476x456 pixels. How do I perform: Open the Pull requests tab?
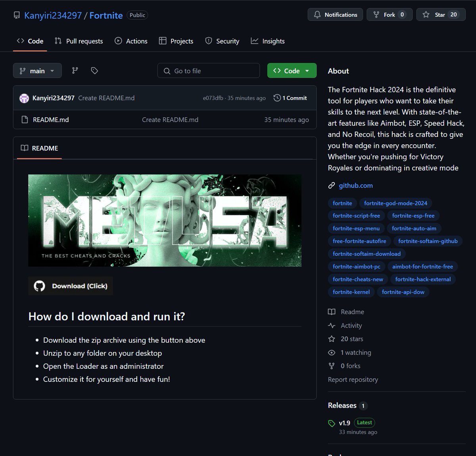click(79, 41)
